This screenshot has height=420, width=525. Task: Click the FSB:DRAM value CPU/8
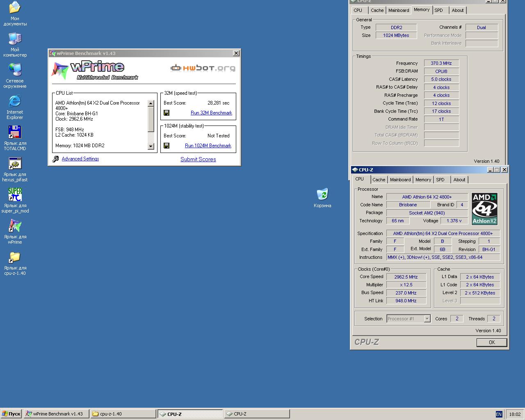(x=441, y=71)
